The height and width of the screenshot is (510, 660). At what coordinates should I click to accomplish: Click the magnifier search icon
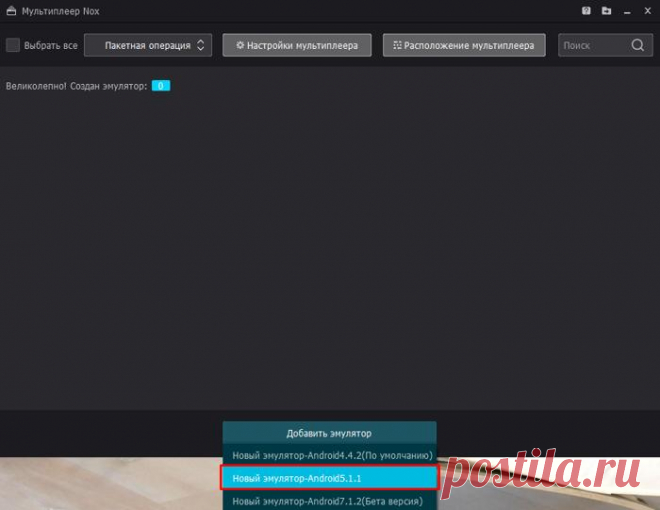pyautogui.click(x=638, y=45)
